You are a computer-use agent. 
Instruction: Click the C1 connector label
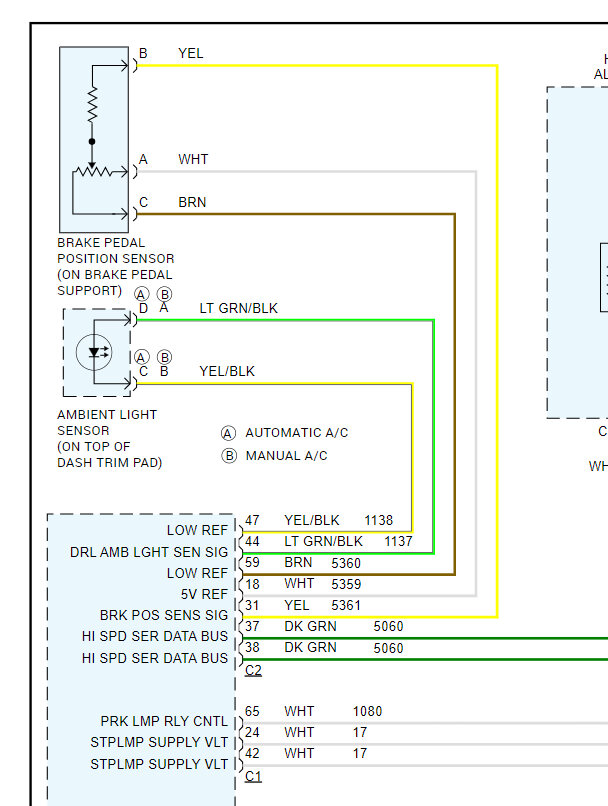[253, 776]
